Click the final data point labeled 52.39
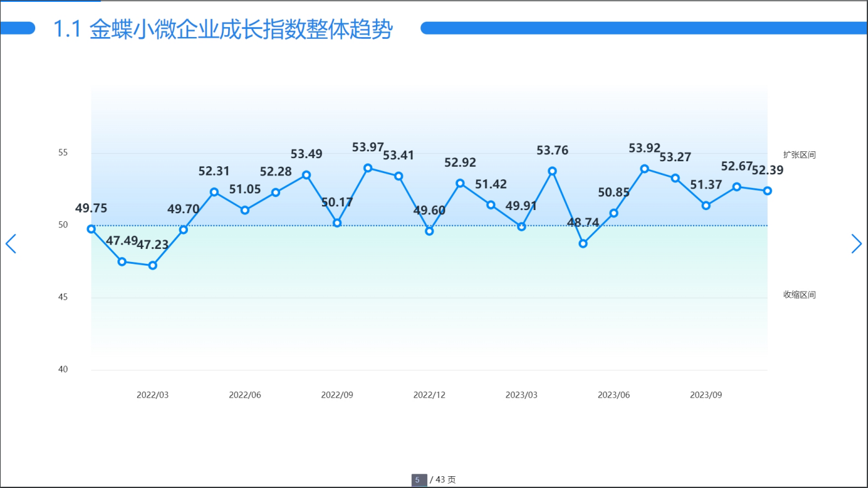 (x=768, y=191)
